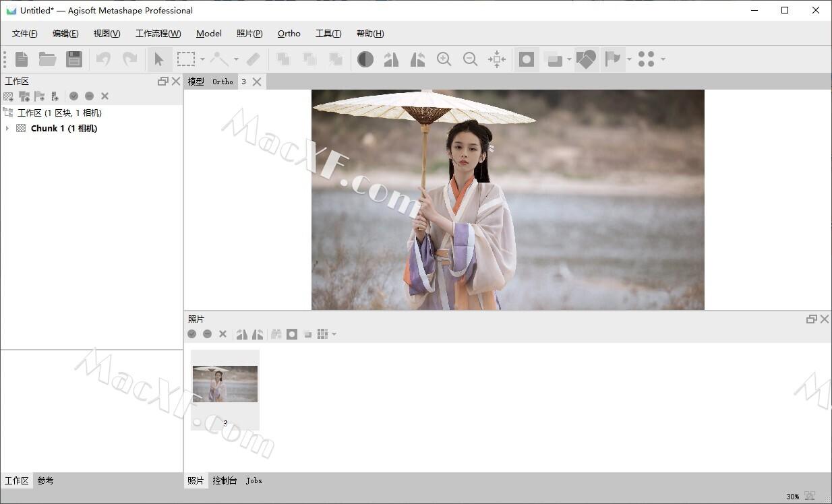This screenshot has height=504, width=832.
Task: Click the Save project disk icon
Action: point(73,59)
